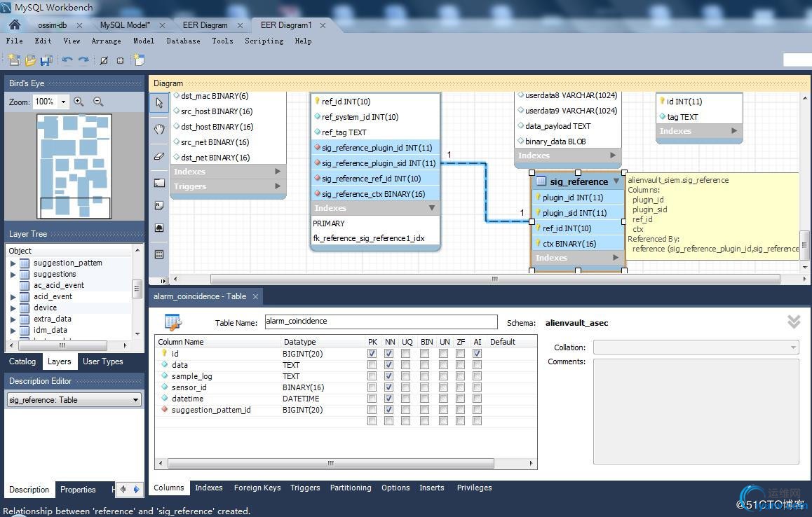Open the Database menu
The image size is (812, 517).
(x=183, y=41)
